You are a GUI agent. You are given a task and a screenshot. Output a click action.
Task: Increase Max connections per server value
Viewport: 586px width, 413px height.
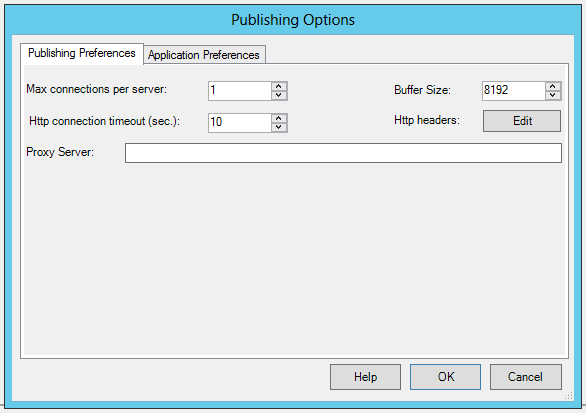279,86
